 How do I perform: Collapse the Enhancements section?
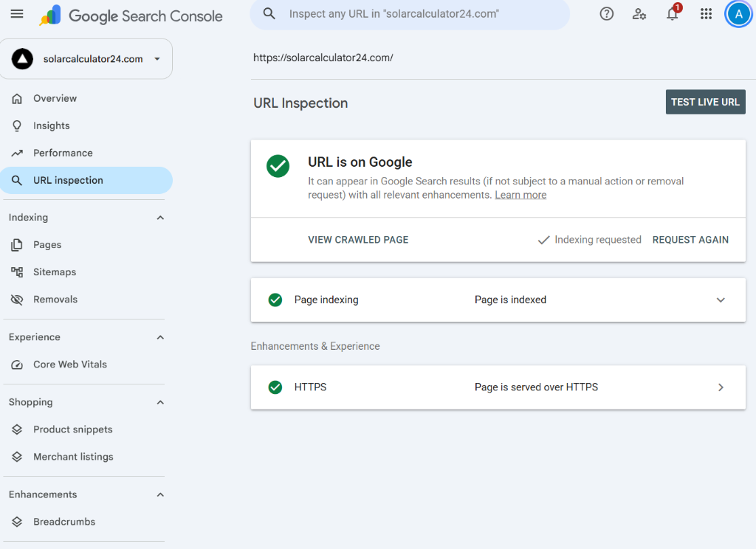pyautogui.click(x=160, y=495)
